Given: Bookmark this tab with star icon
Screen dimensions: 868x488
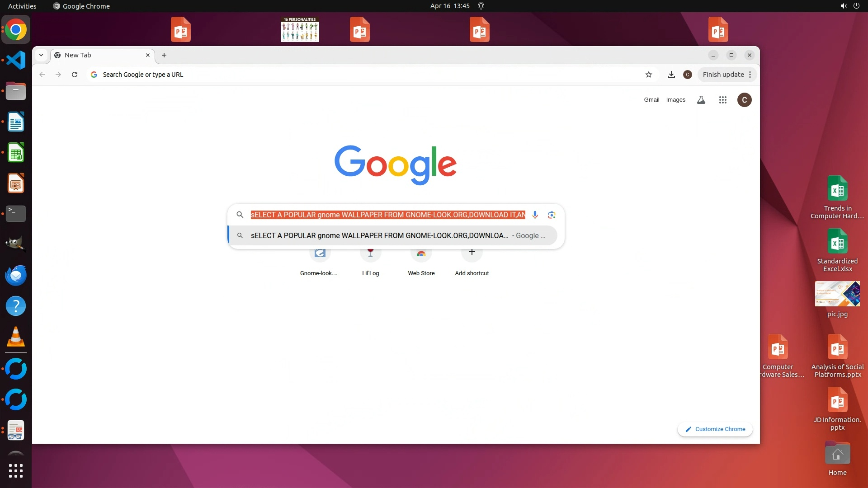Looking at the screenshot, I should [x=649, y=75].
